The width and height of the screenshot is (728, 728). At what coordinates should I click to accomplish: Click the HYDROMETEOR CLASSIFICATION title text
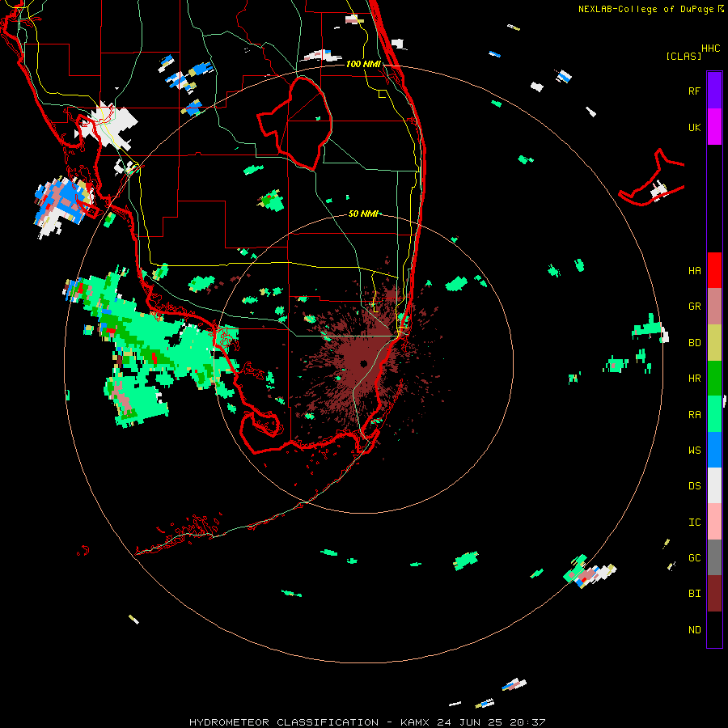tap(284, 722)
